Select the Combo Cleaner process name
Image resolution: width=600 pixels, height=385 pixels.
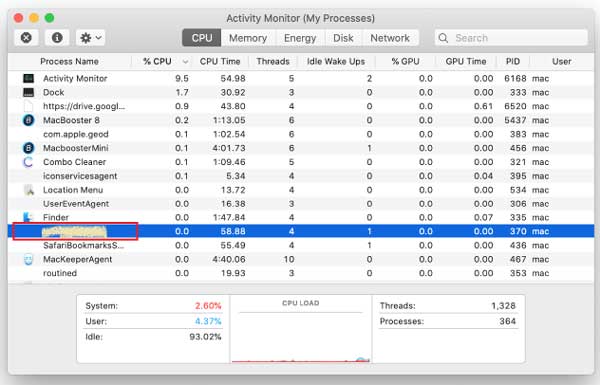coord(74,162)
